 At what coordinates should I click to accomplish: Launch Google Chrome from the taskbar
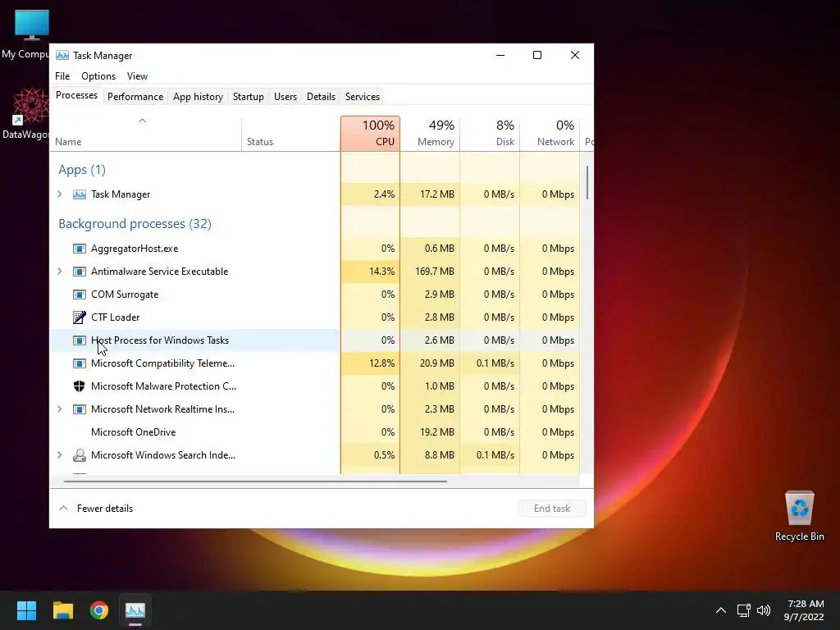(x=99, y=610)
